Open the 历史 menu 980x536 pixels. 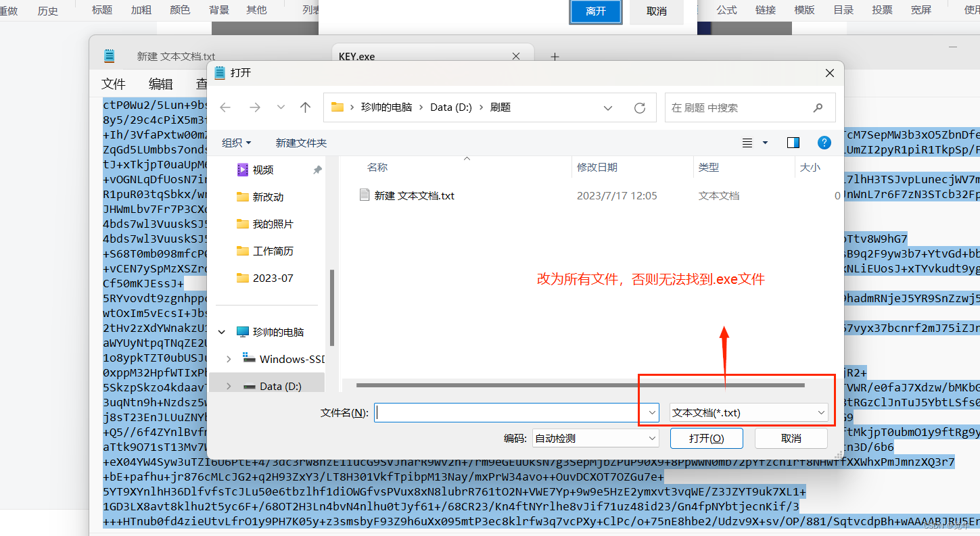pos(47,10)
